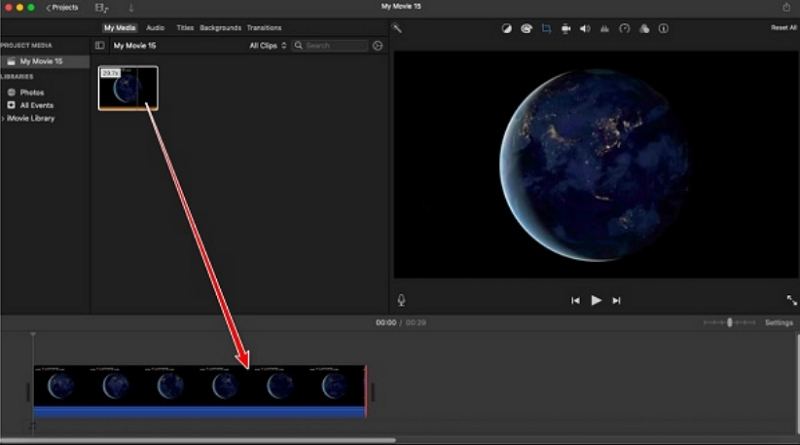
Task: Switch to the My Media tab
Action: click(120, 28)
